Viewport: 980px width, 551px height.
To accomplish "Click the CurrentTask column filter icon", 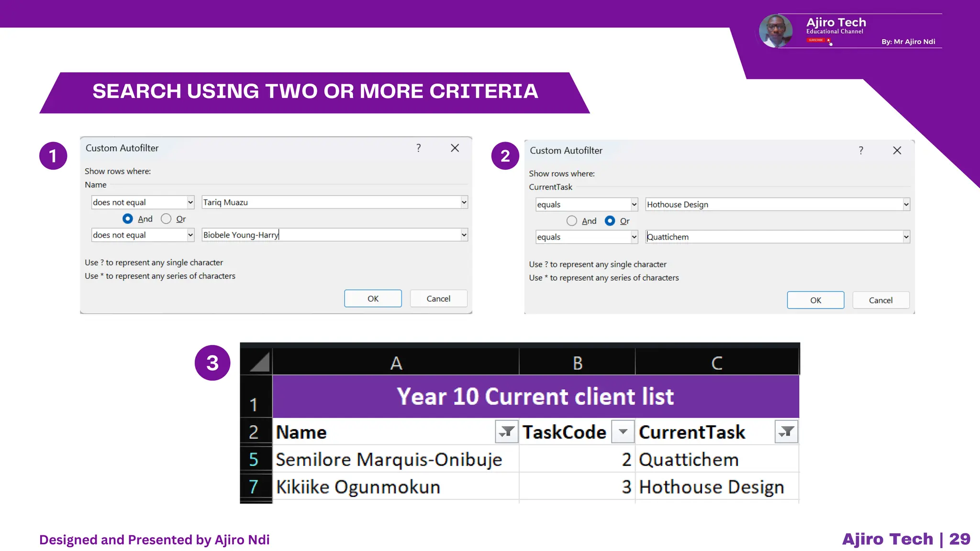I will (x=786, y=432).
